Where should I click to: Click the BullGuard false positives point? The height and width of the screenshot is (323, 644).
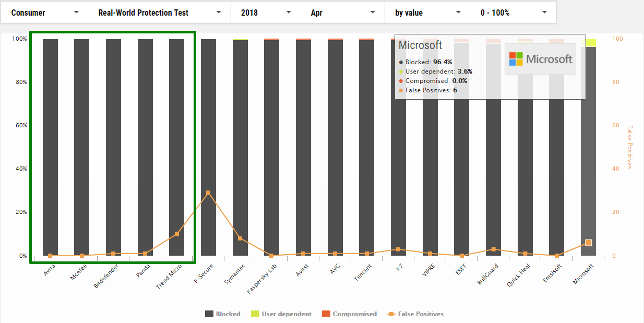[493, 249]
